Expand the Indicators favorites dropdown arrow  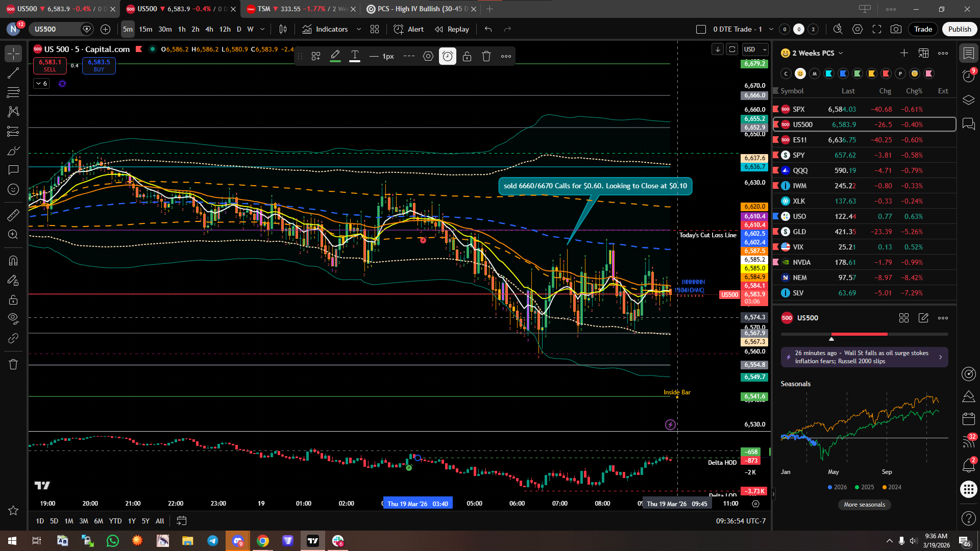[359, 29]
